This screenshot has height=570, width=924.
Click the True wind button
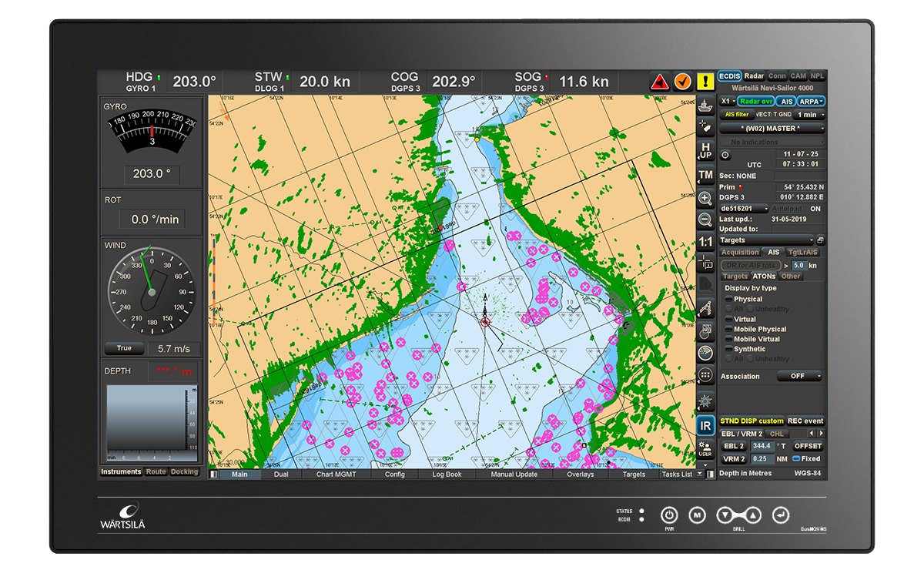124,348
